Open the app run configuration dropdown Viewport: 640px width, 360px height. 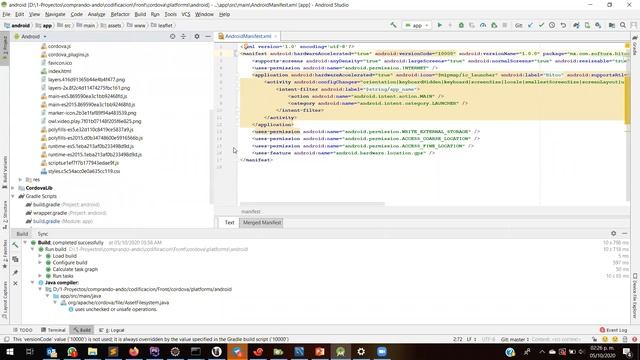416,25
